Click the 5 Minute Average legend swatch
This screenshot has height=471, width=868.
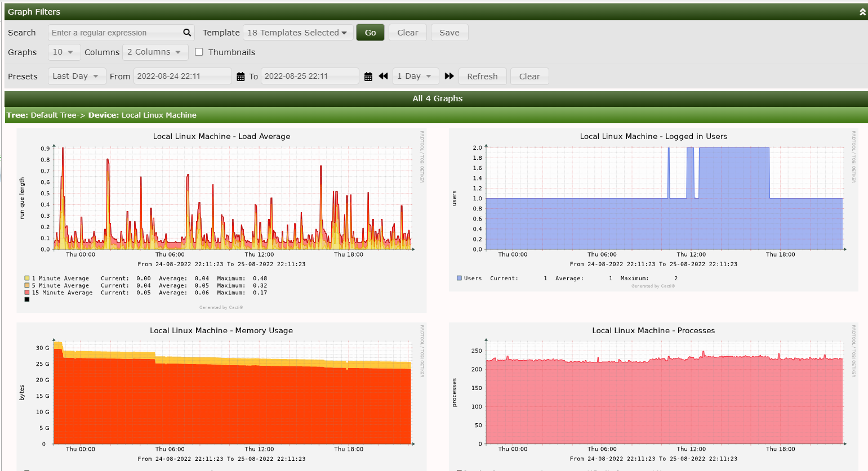[26, 285]
